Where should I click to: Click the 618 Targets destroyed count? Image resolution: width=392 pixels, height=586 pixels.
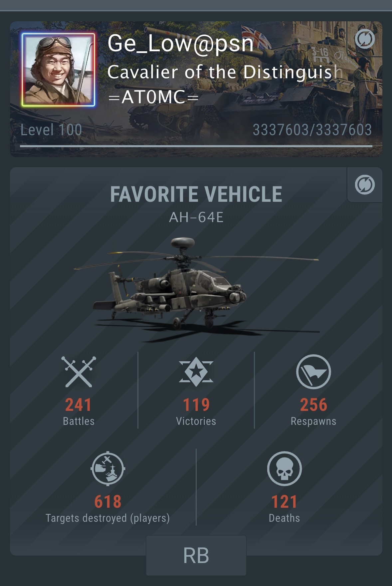[108, 502]
